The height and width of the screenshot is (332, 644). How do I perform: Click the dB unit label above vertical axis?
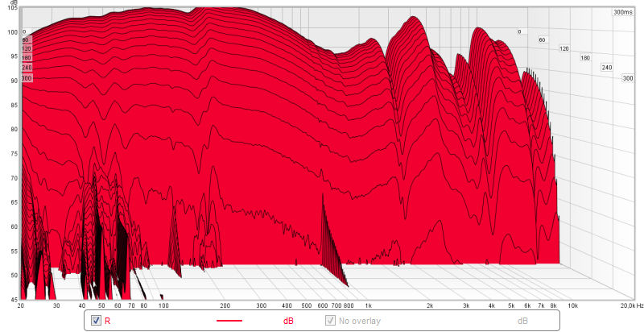coord(14,2)
